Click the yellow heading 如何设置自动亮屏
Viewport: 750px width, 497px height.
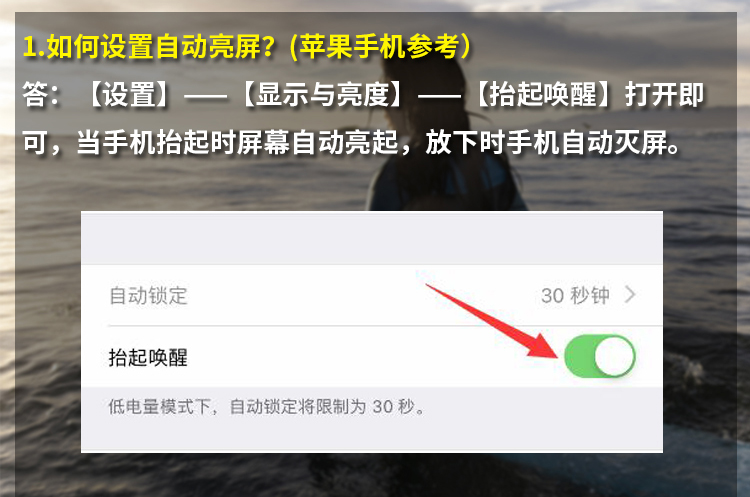pyautogui.click(x=149, y=46)
